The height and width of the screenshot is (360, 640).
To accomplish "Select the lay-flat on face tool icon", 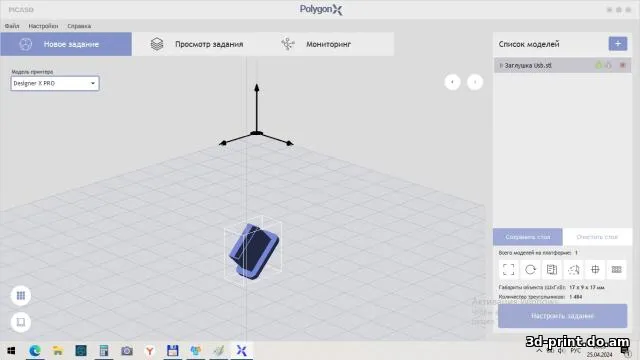I will 552,269.
